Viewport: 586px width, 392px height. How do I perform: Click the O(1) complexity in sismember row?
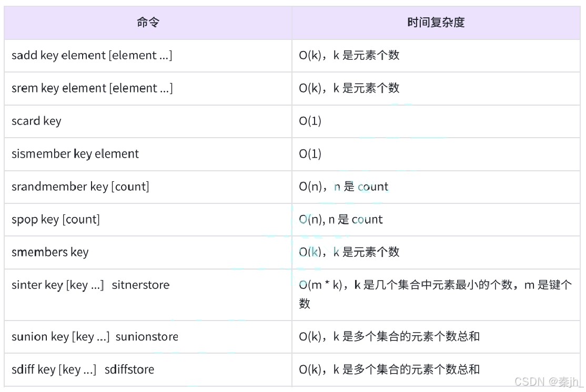pyautogui.click(x=310, y=154)
